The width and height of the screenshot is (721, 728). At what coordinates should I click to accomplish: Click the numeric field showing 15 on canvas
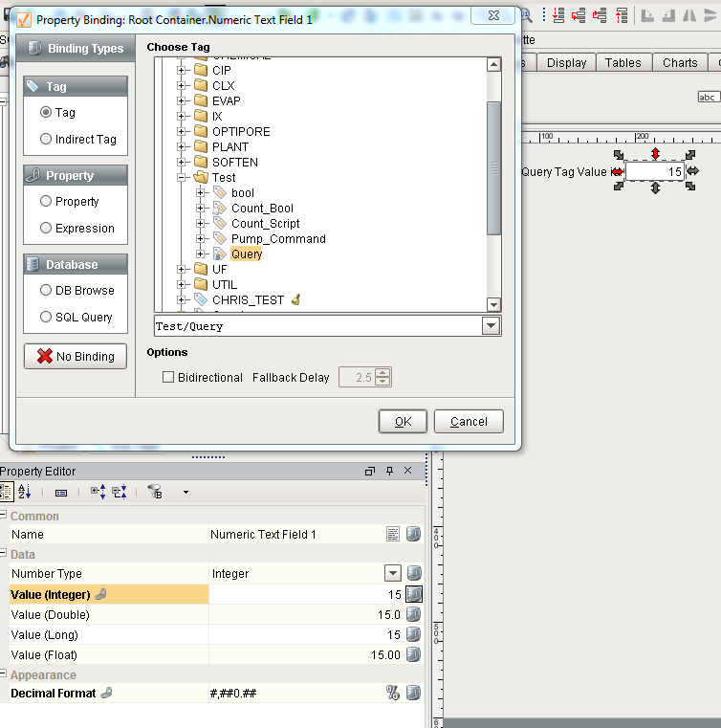(654, 171)
